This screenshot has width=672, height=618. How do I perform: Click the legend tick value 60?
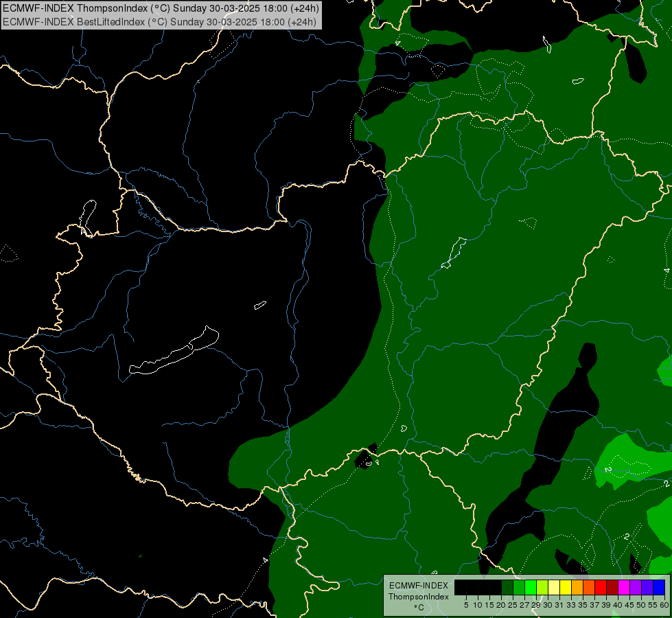coord(664,605)
